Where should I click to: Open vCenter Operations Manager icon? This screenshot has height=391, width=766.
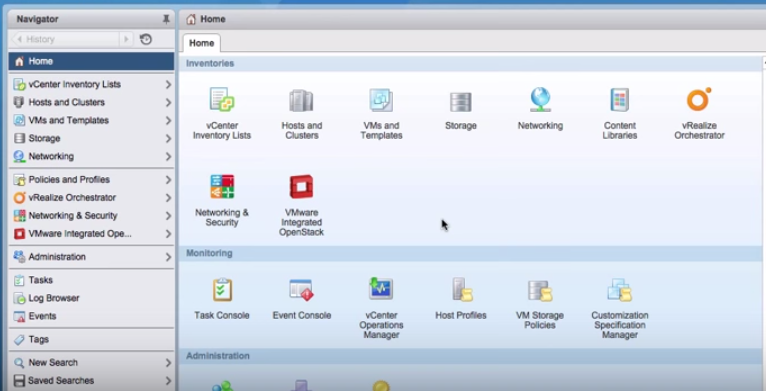point(381,289)
